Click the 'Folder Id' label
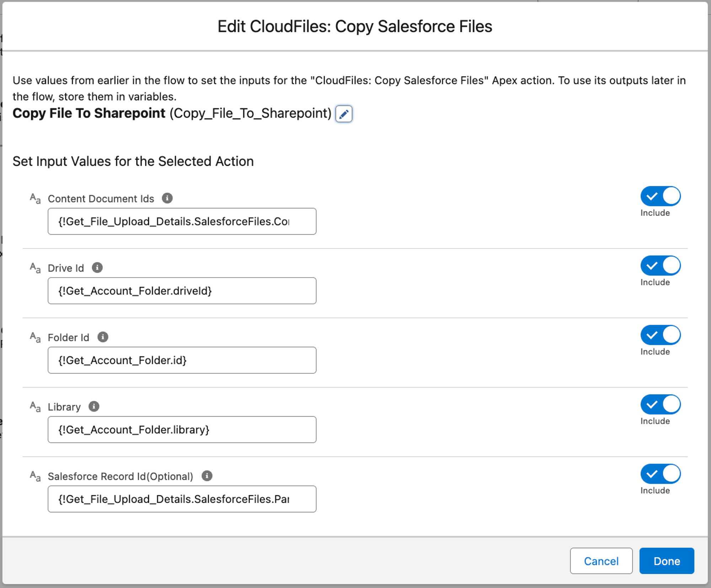 point(69,337)
